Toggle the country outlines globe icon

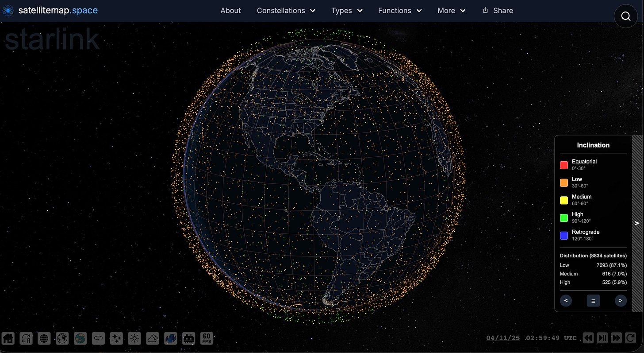click(62, 338)
